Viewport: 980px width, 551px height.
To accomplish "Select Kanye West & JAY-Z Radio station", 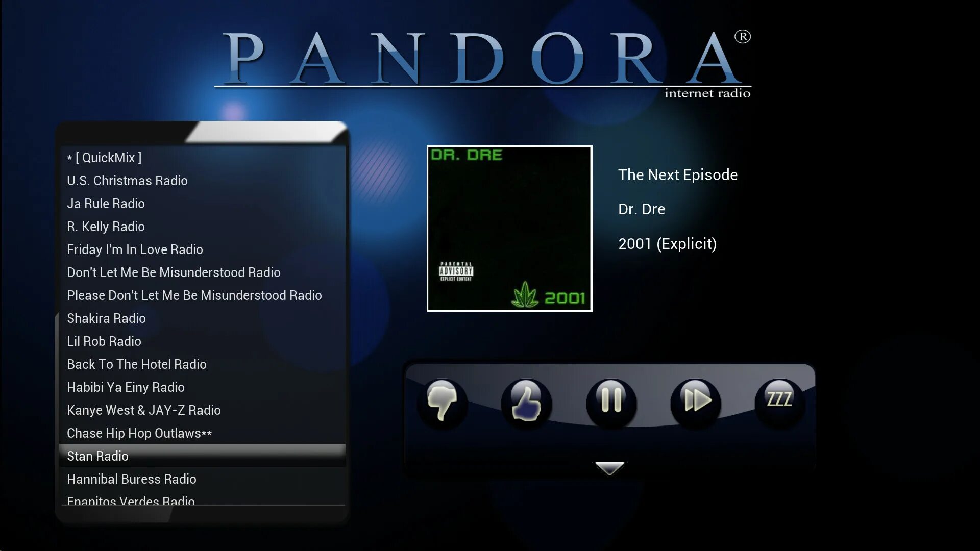I will 143,410.
